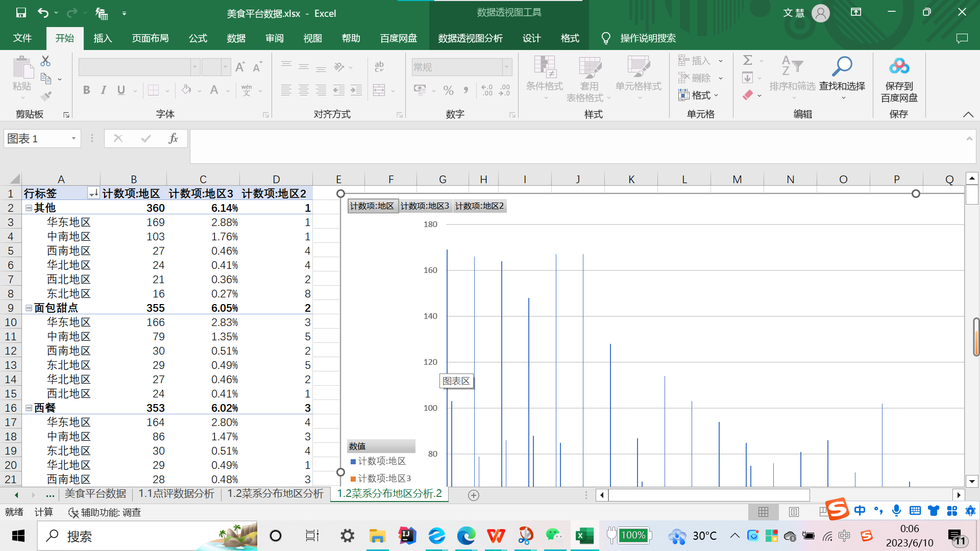Viewport: 980px width, 551px height.
Task: Collapse the 面包甜点 row group
Action: pos(29,308)
